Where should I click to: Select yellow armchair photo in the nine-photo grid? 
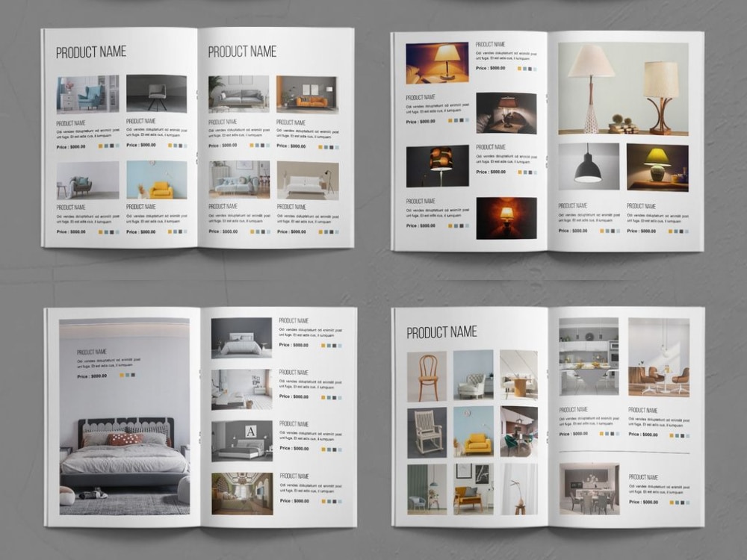(473, 432)
